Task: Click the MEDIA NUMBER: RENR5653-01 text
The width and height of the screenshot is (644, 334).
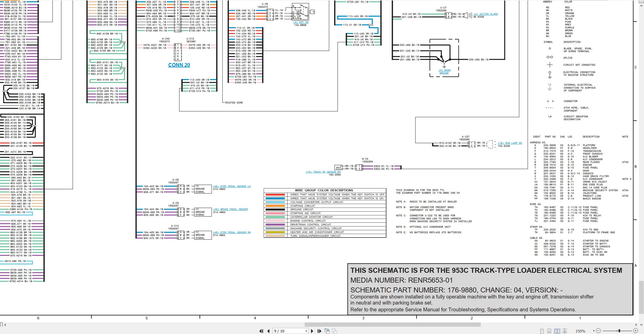Action: point(401,280)
